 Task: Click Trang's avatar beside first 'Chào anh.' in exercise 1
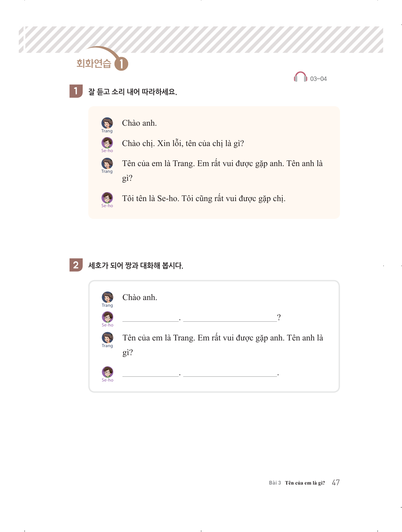pos(107,123)
